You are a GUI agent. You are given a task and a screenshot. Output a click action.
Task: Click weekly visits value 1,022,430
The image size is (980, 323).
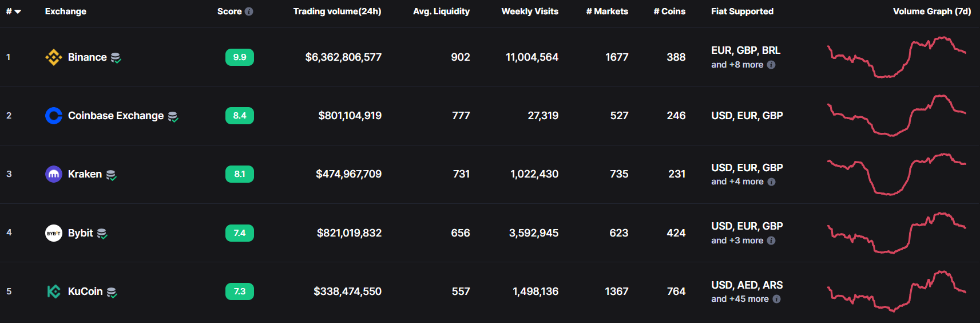pos(534,174)
